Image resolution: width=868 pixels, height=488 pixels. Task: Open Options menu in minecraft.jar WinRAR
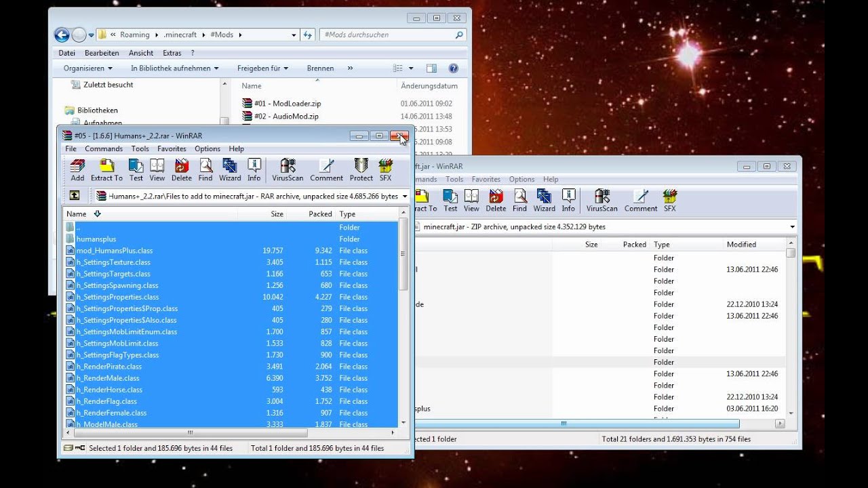point(522,179)
